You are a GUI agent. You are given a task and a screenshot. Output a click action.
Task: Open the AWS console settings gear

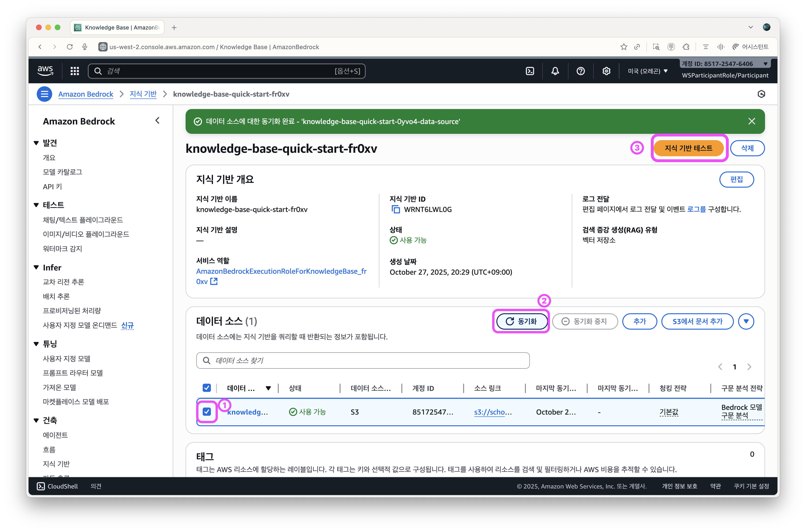[606, 71]
